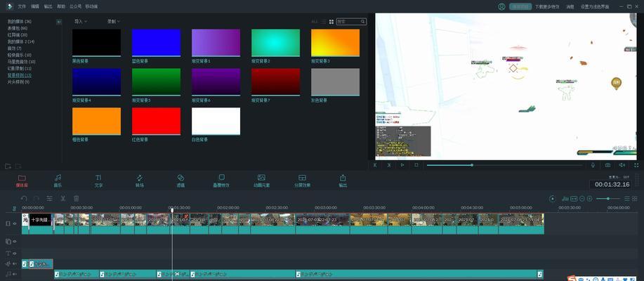Open the Animated elements (动画元素) panel
Image resolution: width=644 pixels, height=281 pixels.
tap(261, 181)
